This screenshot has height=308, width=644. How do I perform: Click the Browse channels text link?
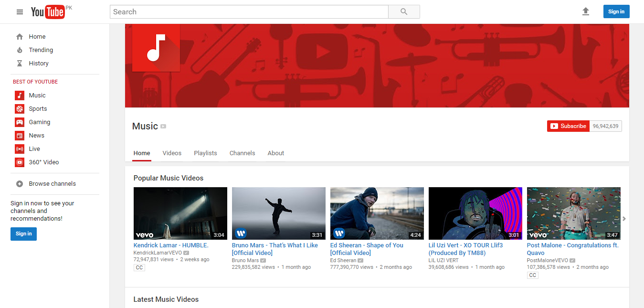click(53, 184)
